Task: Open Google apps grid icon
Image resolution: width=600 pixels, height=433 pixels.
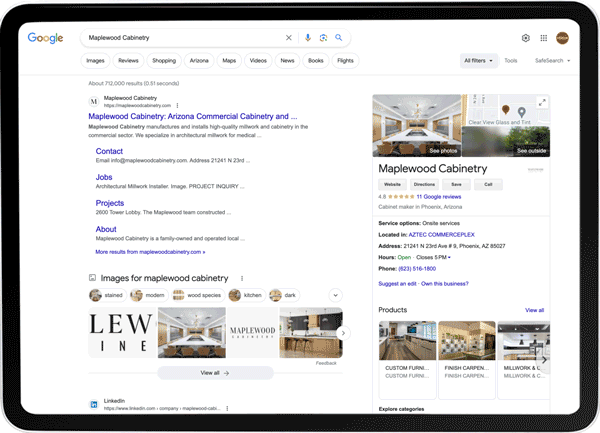Action: pyautogui.click(x=544, y=38)
